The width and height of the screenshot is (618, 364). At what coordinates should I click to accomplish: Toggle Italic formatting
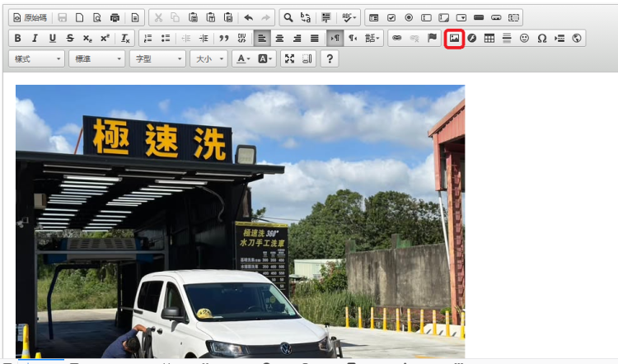pos(35,38)
